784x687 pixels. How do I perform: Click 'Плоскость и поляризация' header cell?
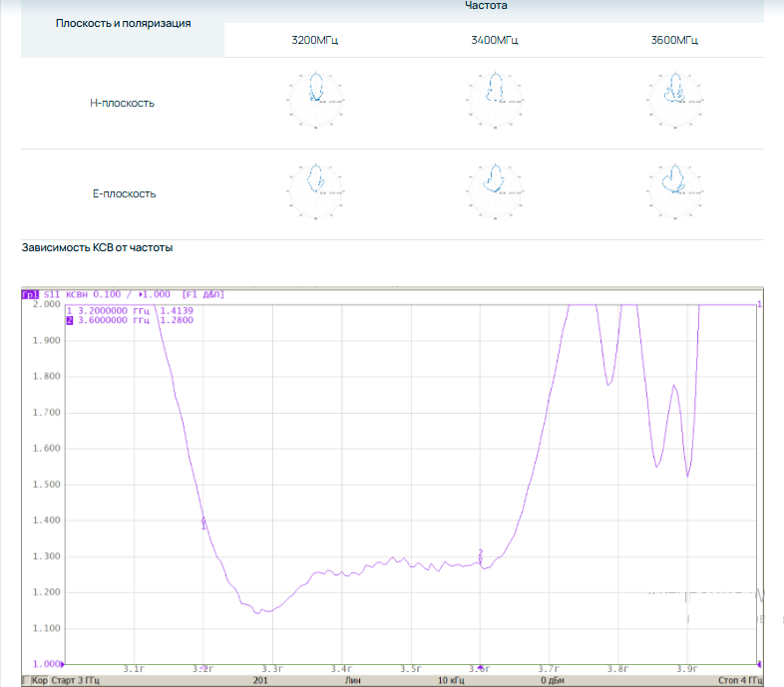tap(124, 22)
